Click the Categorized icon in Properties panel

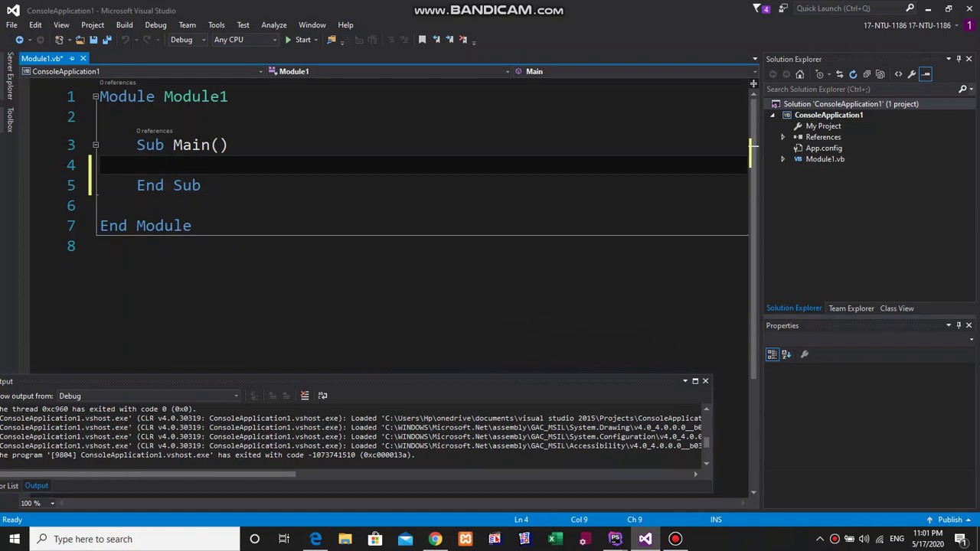pyautogui.click(x=773, y=354)
